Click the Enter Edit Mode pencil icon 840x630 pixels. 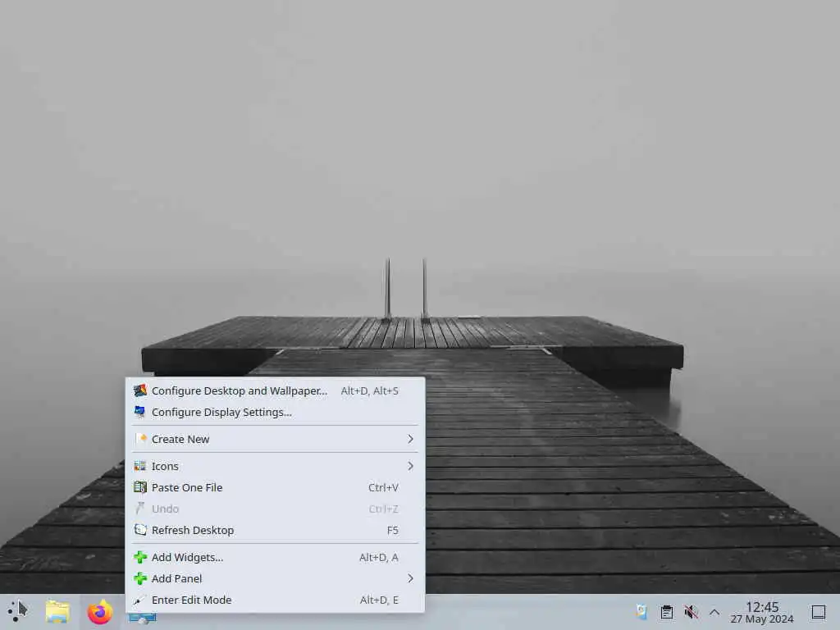pos(140,600)
